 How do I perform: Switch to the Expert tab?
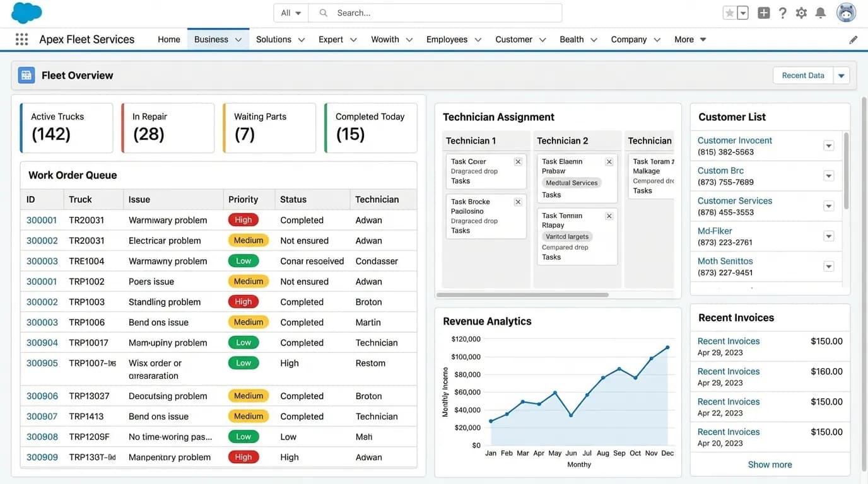pos(331,39)
